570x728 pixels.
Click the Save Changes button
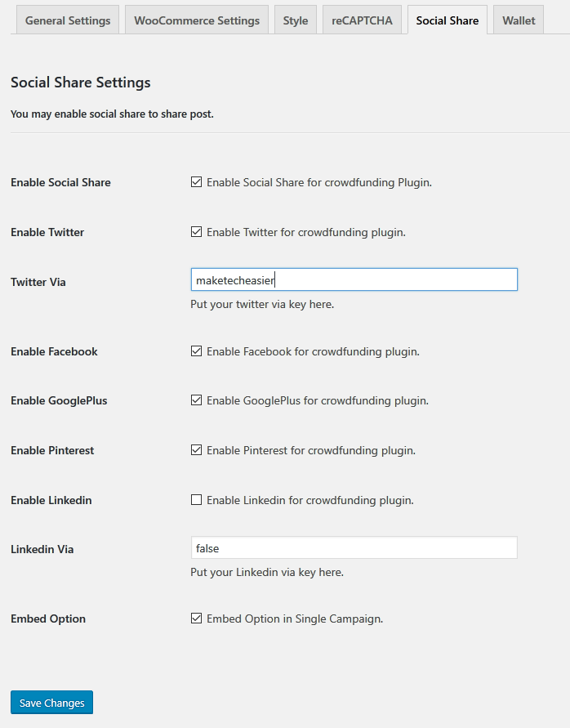pyautogui.click(x=51, y=702)
